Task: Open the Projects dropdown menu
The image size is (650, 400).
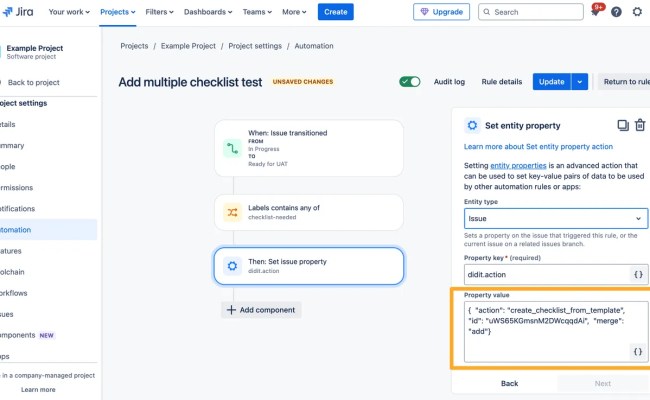Action: pos(118,12)
